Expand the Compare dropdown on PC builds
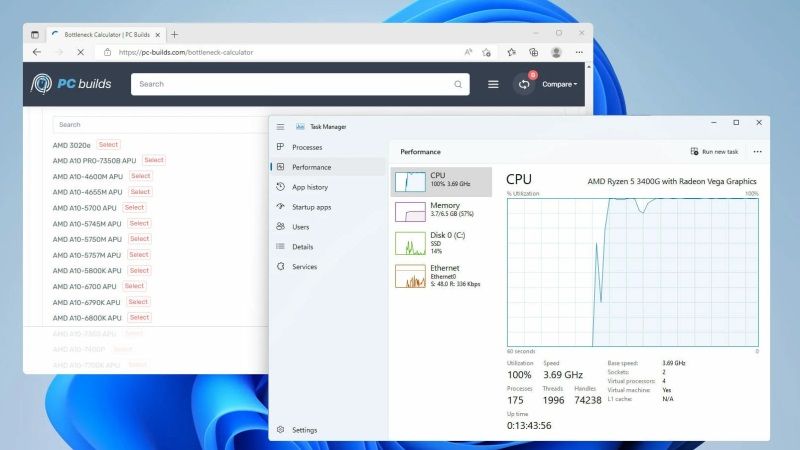Screen dimensions: 800x450 click(560, 84)
